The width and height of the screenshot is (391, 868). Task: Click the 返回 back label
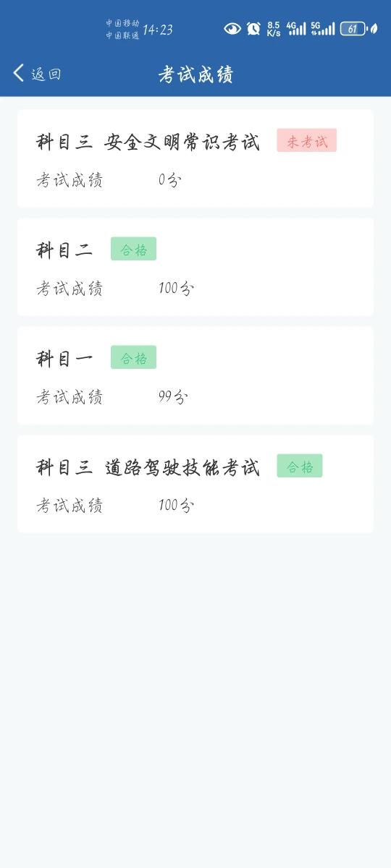(46, 74)
